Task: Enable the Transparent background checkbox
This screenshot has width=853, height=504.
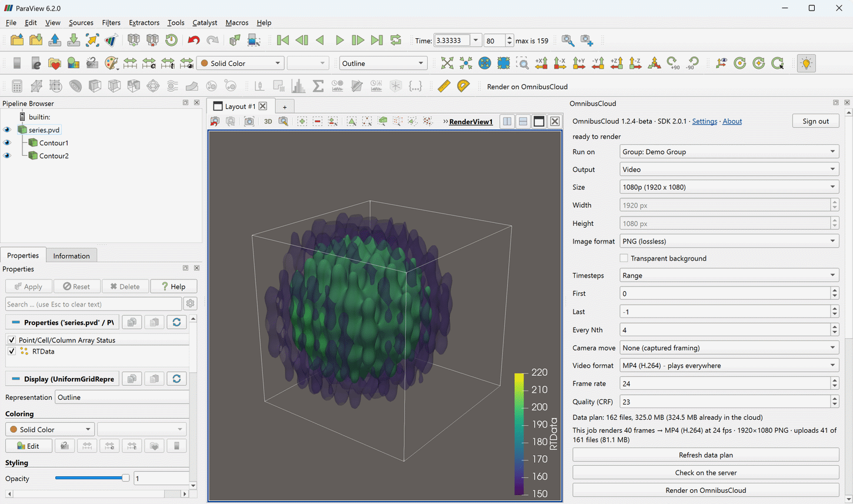Action: 624,258
